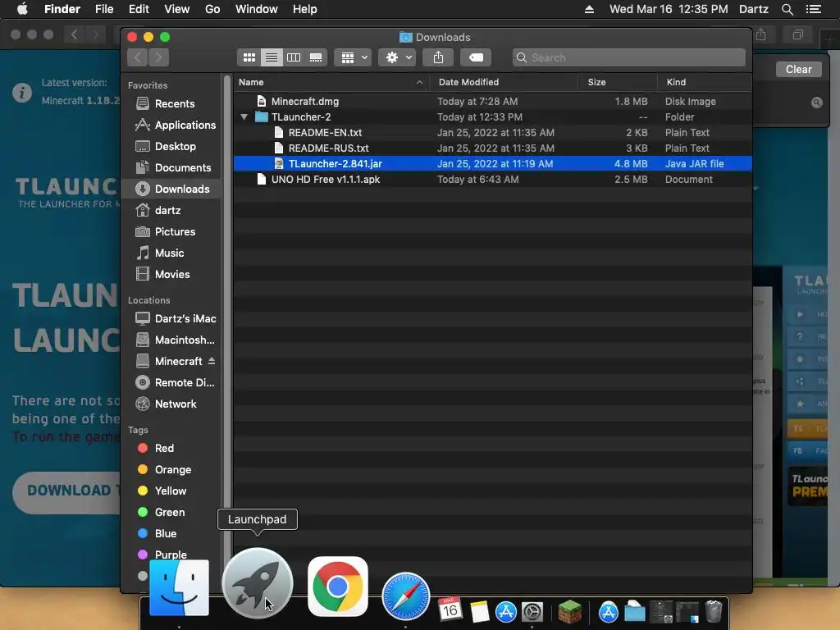Select the Minecraft.dmg file
The height and width of the screenshot is (630, 840).
pos(492,101)
